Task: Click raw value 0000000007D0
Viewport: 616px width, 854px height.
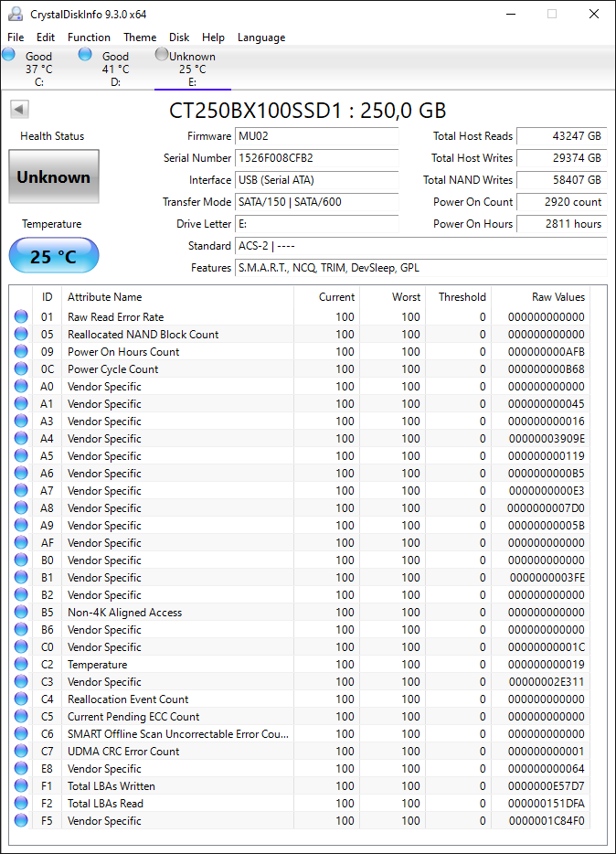Action: pos(546,507)
